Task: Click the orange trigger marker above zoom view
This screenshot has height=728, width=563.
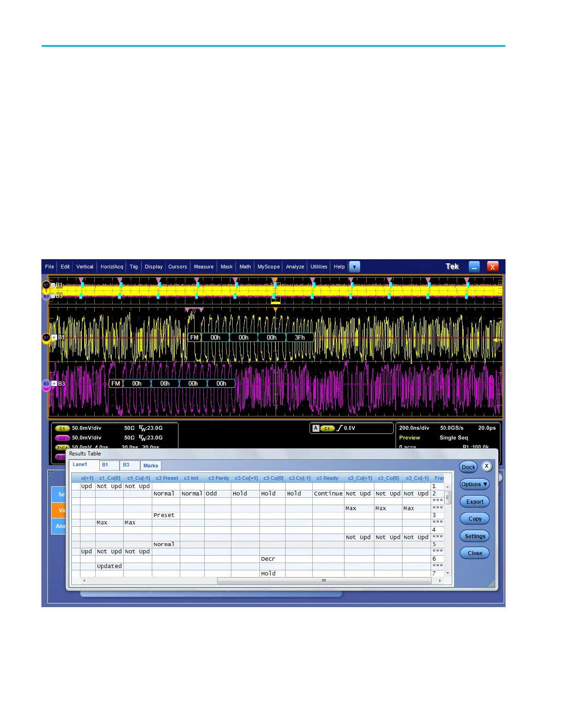Action: coord(275,310)
